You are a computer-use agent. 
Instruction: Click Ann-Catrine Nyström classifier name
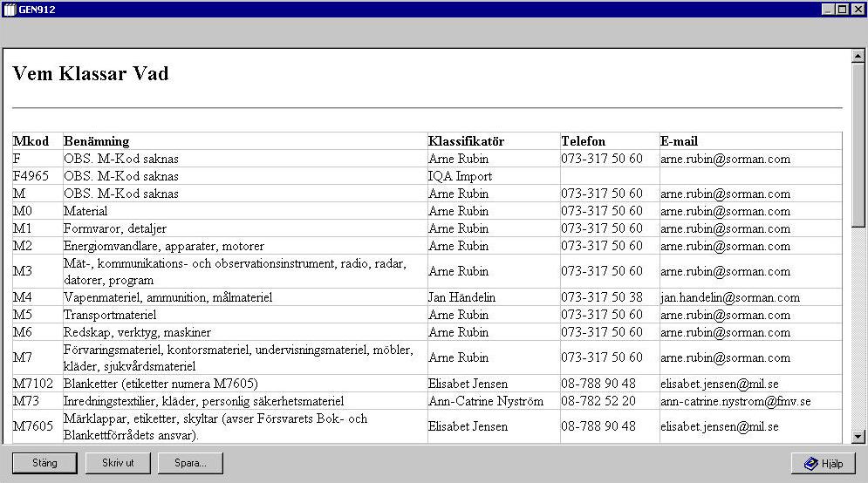[486, 401]
